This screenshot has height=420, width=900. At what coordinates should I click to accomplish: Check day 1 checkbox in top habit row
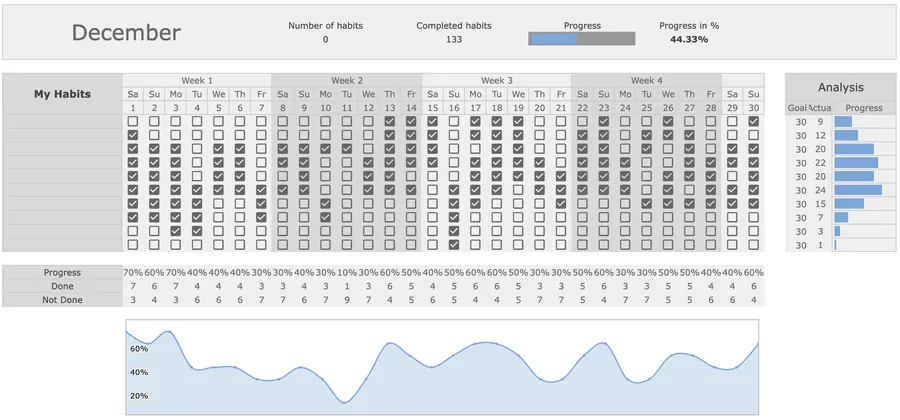click(133, 122)
